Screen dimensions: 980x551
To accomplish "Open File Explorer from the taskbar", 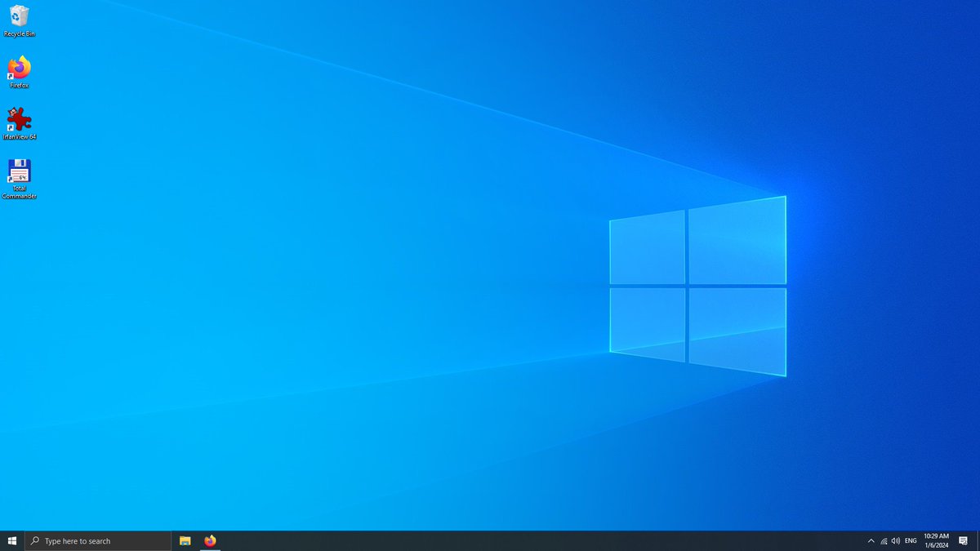I will tap(185, 541).
